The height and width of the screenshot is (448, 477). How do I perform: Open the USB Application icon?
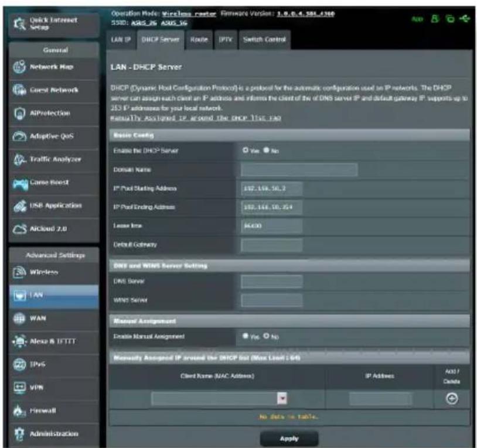[20, 206]
